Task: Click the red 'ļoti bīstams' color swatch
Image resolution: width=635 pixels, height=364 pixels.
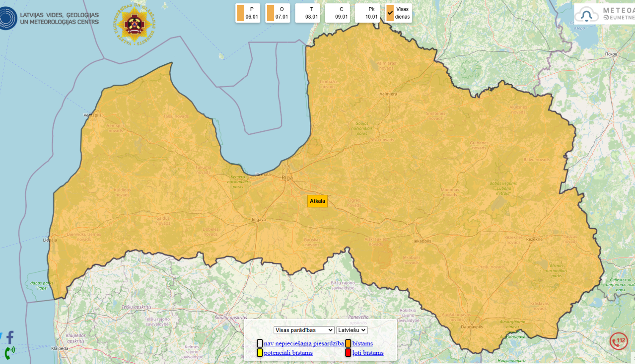Action: point(348,353)
